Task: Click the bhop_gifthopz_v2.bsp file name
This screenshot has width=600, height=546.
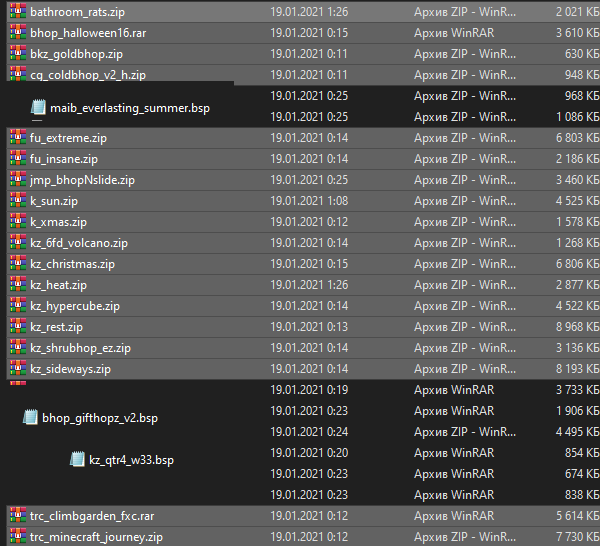Action: click(100, 418)
